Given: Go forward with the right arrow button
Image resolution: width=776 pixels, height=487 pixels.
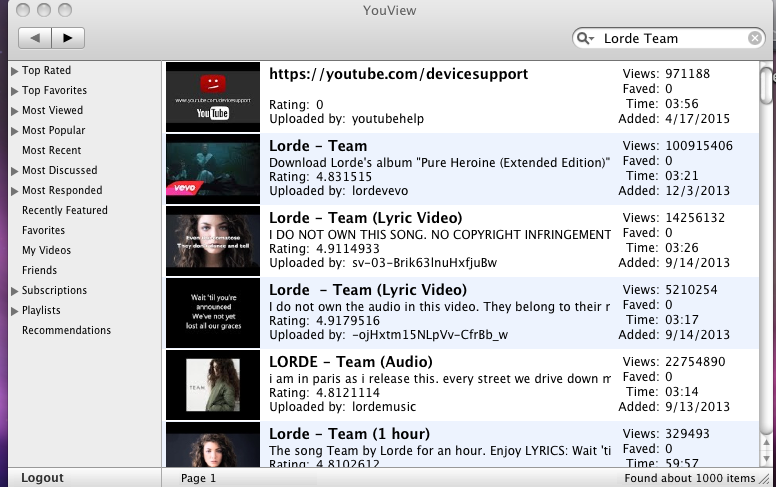Looking at the screenshot, I should pos(68,38).
